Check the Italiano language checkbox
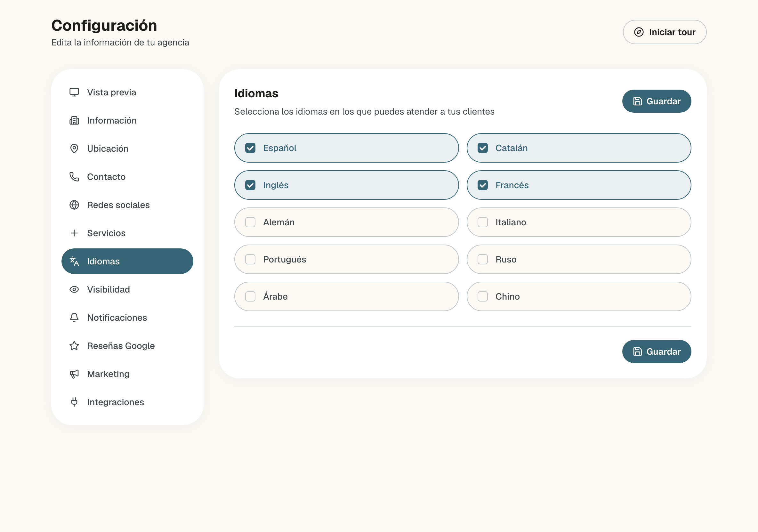Viewport: 758px width, 532px height. click(483, 222)
